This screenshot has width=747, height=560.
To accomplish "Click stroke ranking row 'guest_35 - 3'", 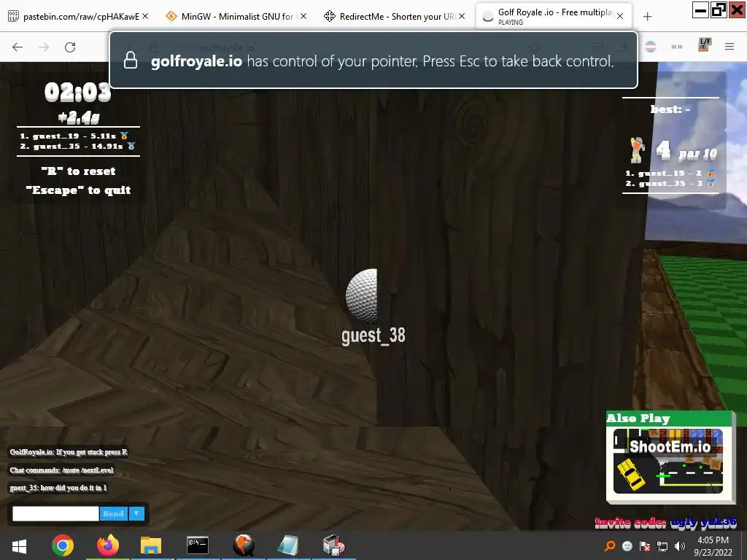I will pos(670,183).
